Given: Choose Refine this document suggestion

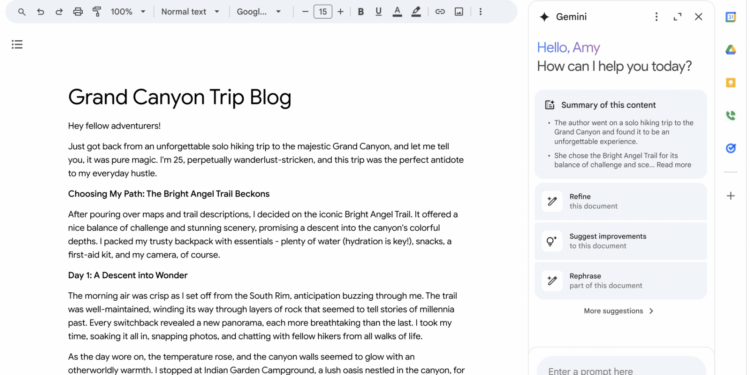Looking at the screenshot, I should [620, 201].
